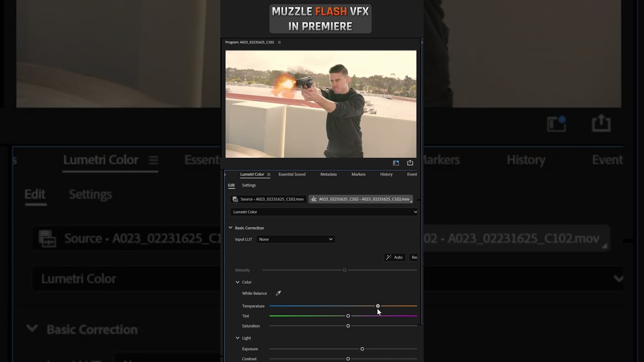Image resolution: width=644 pixels, height=362 pixels.
Task: Click the Contrast slider handle
Action: click(348, 359)
